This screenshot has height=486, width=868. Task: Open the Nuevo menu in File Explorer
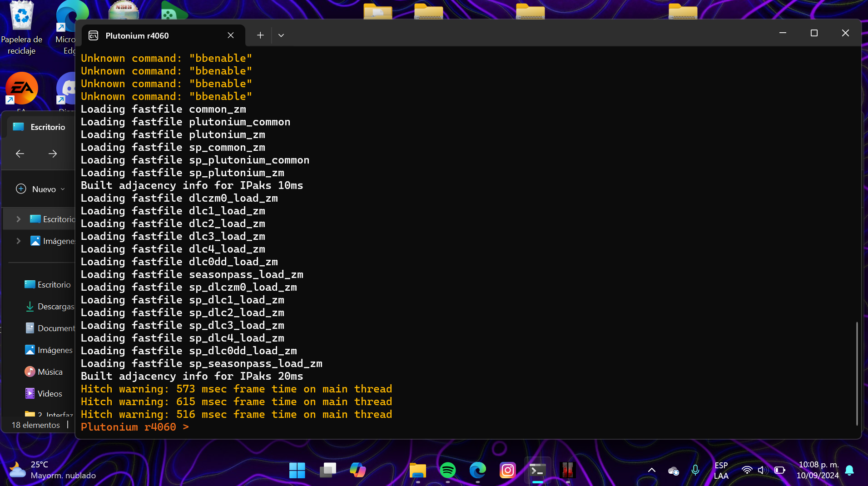(x=41, y=189)
